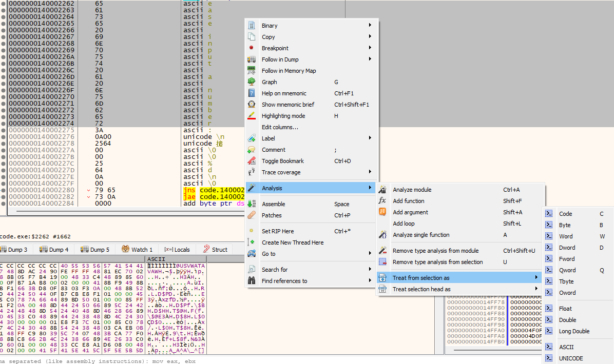This screenshot has width=614, height=364.
Task: Expand the Copy submenu arrow
Action: pyautogui.click(x=370, y=36)
